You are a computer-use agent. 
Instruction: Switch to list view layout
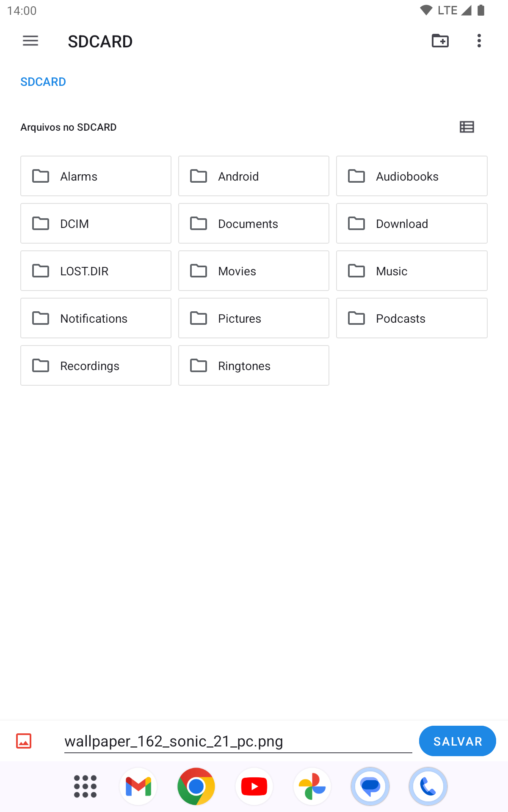point(467,127)
